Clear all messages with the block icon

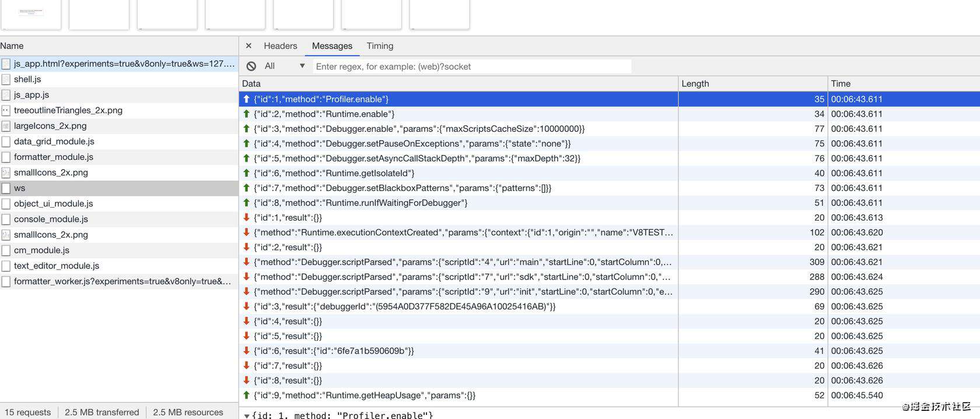click(251, 66)
